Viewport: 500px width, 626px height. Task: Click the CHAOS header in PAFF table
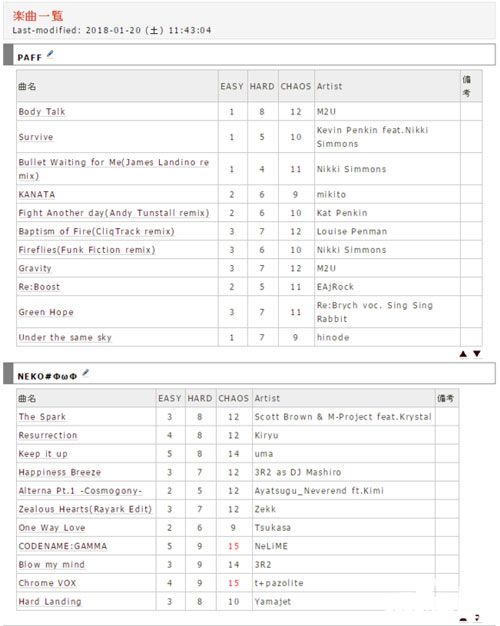coord(296,86)
